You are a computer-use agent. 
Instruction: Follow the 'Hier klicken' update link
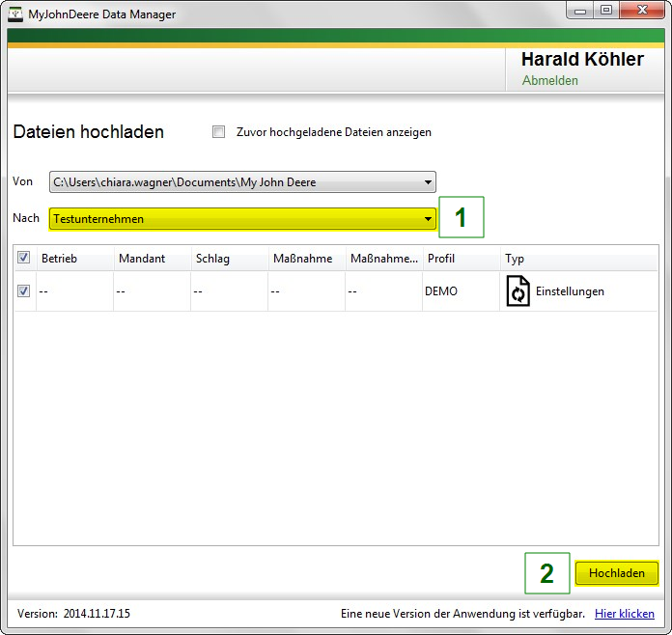pyautogui.click(x=625, y=614)
